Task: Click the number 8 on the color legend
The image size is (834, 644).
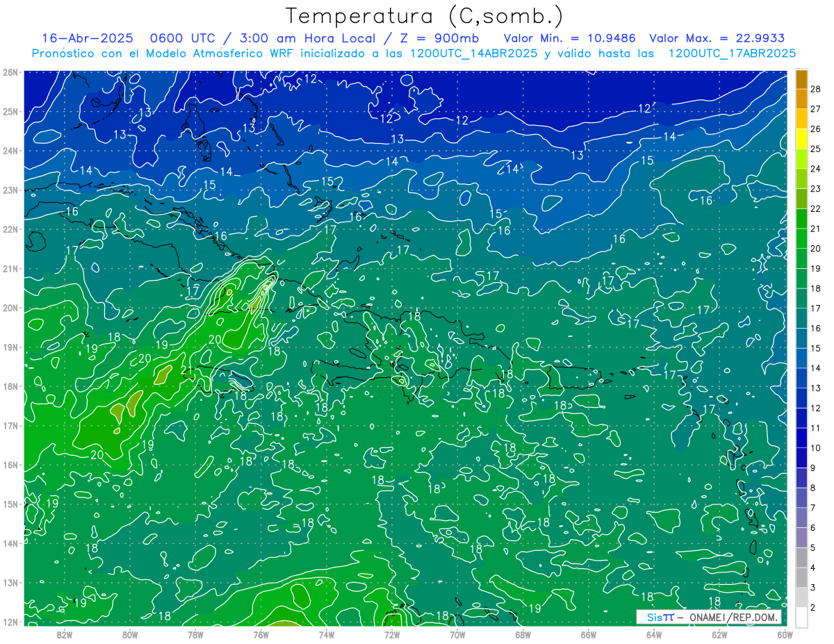Action: coord(813,488)
